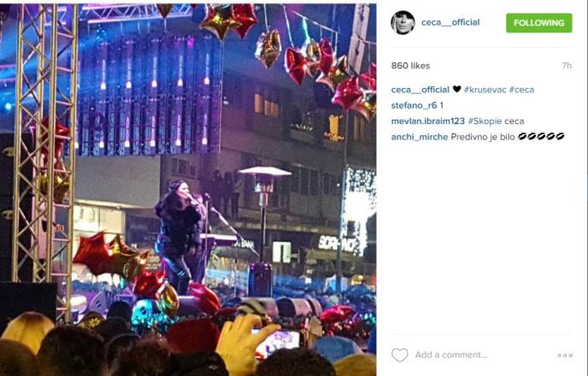Open the #Skopje hashtag

(485, 121)
